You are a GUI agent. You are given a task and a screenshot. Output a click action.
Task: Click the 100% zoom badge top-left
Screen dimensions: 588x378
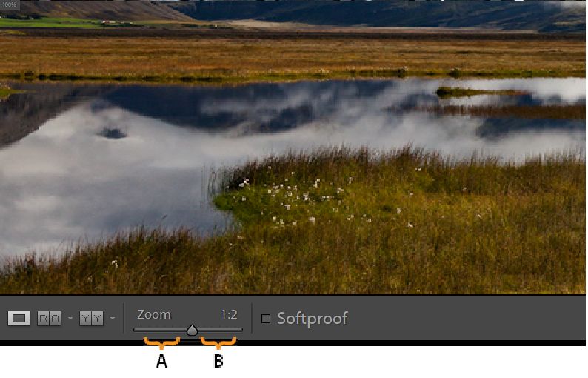(10, 5)
